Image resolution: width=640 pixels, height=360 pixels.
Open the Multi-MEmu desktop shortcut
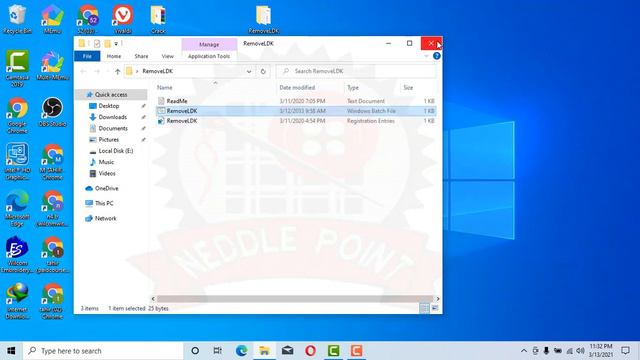(52, 65)
